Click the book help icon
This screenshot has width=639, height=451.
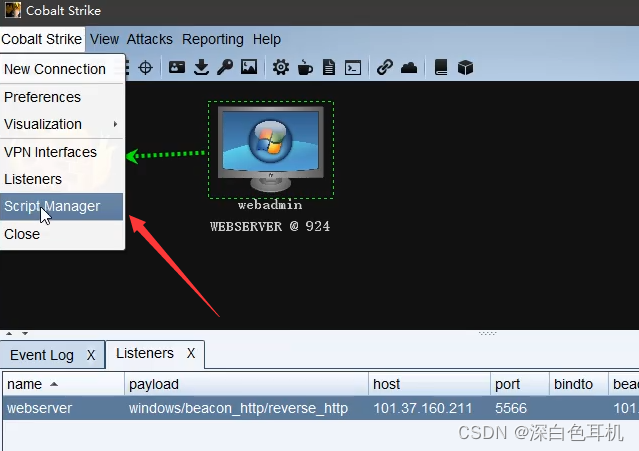point(441,67)
